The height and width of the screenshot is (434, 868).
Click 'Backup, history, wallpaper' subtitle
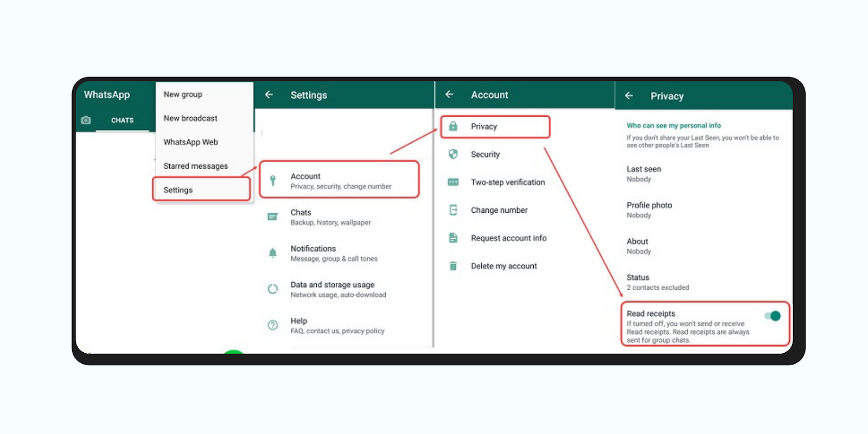coord(330,222)
